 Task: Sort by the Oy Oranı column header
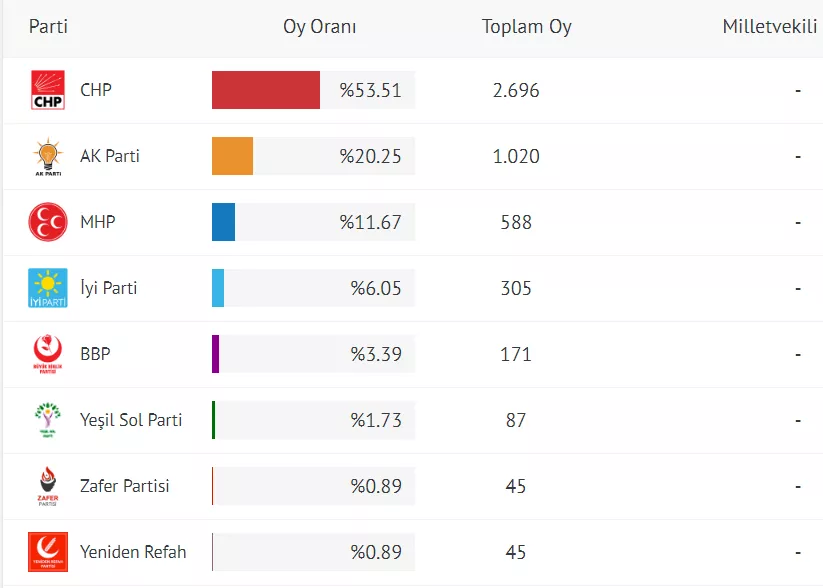coord(320,27)
